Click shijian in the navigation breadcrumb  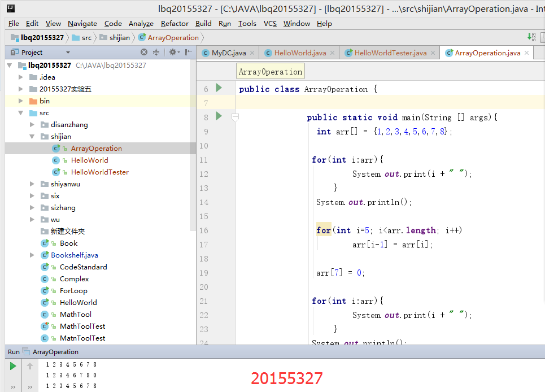point(115,37)
